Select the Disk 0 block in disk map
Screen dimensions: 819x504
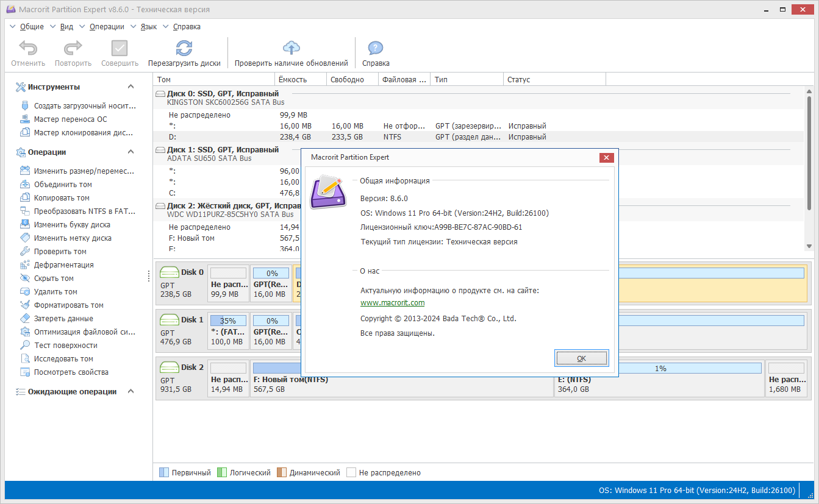[x=182, y=283]
